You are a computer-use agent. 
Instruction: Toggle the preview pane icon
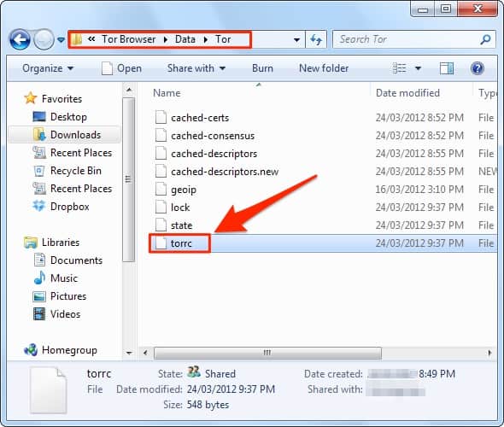coord(447,68)
